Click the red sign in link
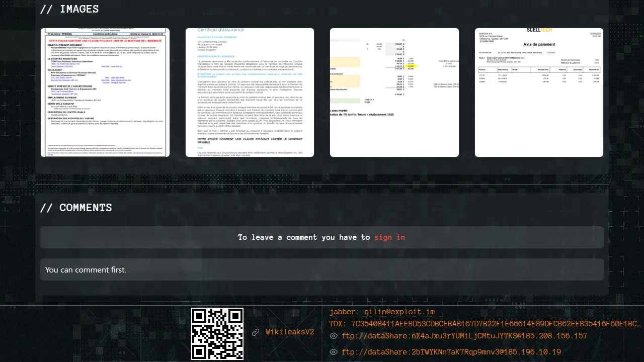 point(389,237)
